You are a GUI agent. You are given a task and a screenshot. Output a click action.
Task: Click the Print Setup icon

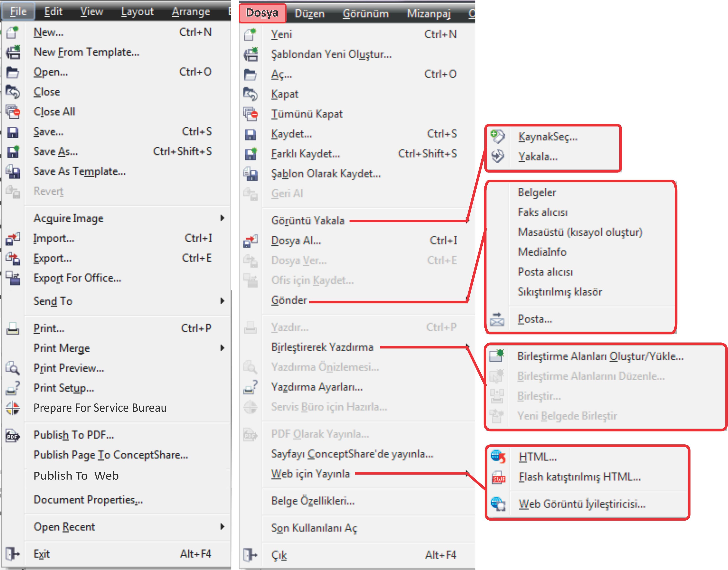tap(13, 388)
